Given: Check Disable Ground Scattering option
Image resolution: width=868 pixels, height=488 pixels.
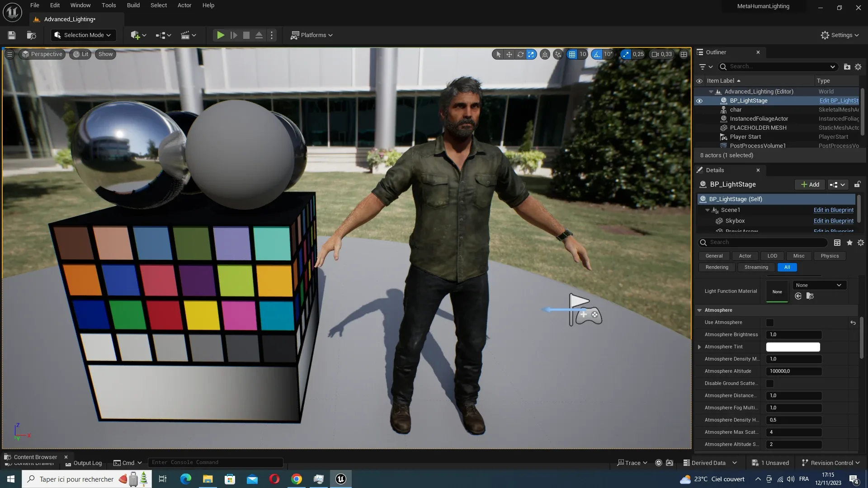Looking at the screenshot, I should [x=770, y=384].
